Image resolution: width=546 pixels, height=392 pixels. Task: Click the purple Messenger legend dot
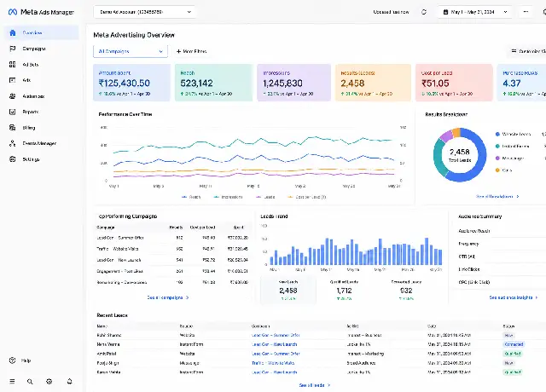pos(497,158)
